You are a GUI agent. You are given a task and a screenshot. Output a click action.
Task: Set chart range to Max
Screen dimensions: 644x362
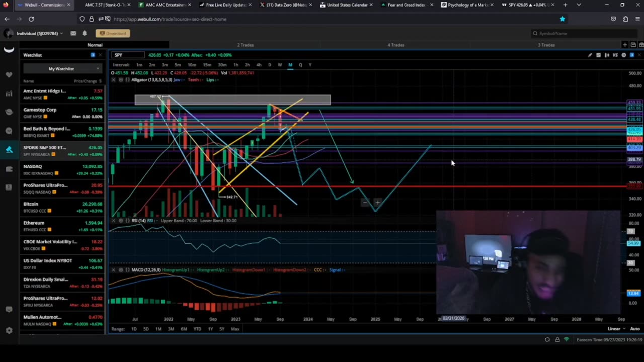(235, 329)
